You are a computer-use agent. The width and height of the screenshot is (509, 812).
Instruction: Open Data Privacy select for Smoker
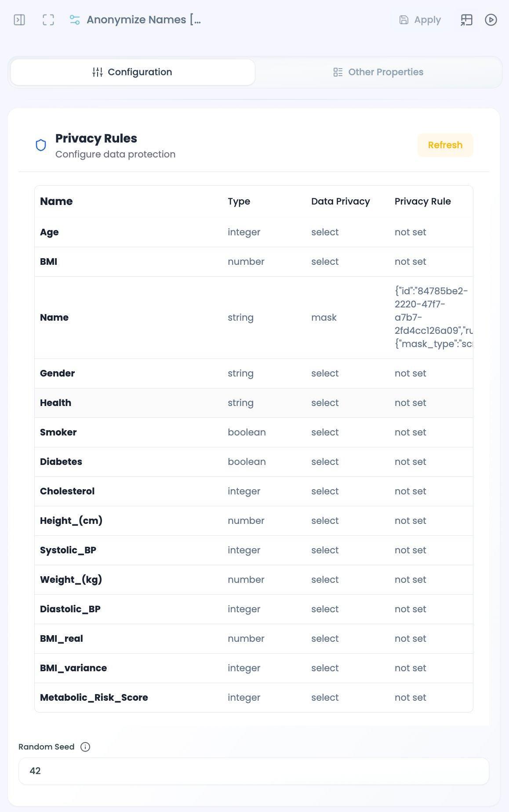pyautogui.click(x=325, y=432)
